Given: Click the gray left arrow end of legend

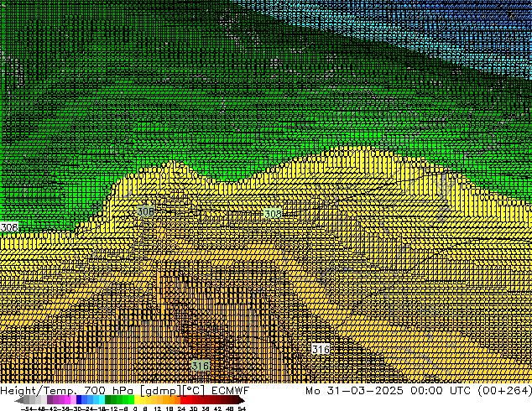Looking at the screenshot, I should click(x=19, y=399).
